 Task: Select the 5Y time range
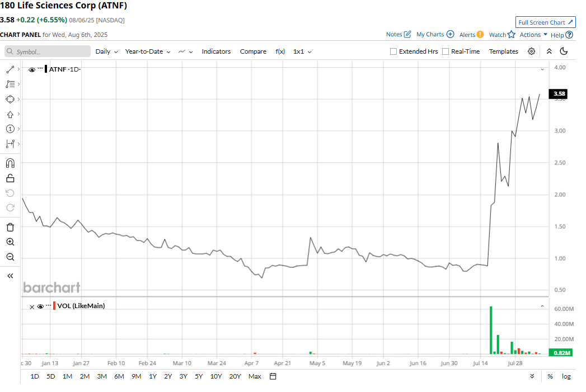pyautogui.click(x=199, y=376)
